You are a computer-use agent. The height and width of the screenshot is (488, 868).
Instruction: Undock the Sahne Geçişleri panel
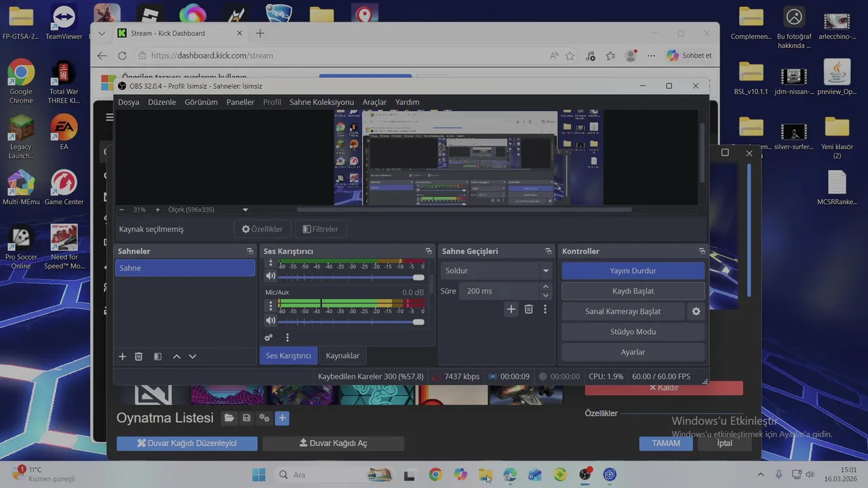pyautogui.click(x=549, y=251)
